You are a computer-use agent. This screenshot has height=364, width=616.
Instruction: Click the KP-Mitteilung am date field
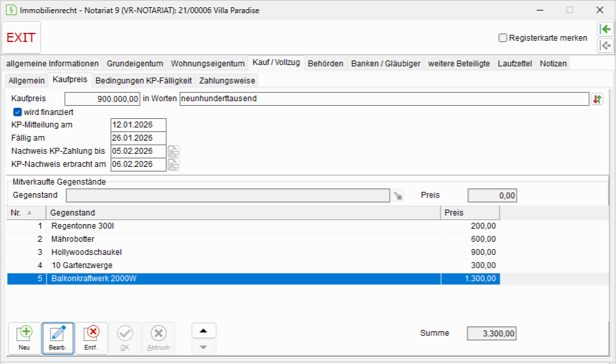[138, 125]
